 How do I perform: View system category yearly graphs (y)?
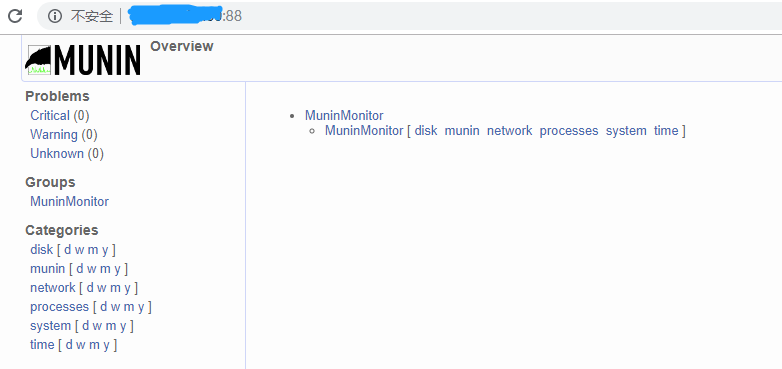(x=123, y=326)
